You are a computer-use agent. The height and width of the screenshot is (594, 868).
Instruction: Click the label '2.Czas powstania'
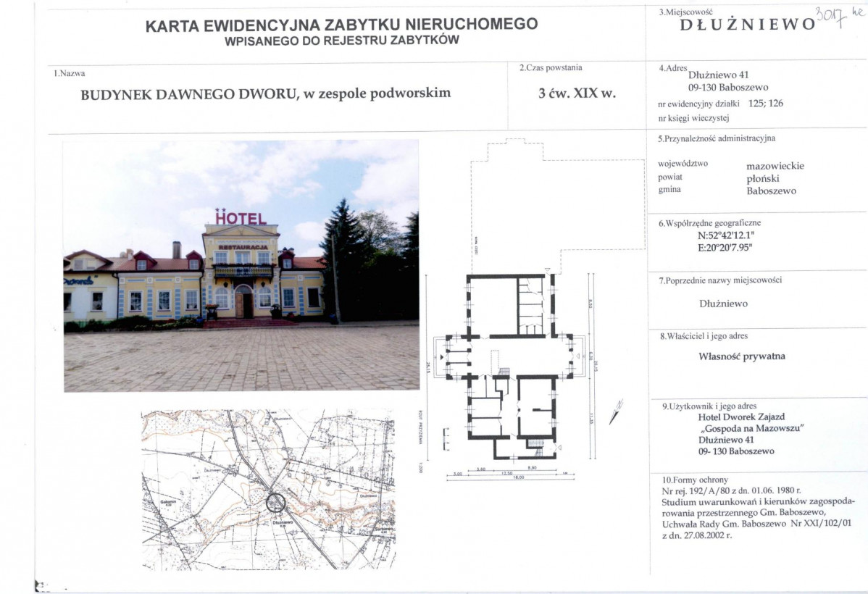[551, 67]
